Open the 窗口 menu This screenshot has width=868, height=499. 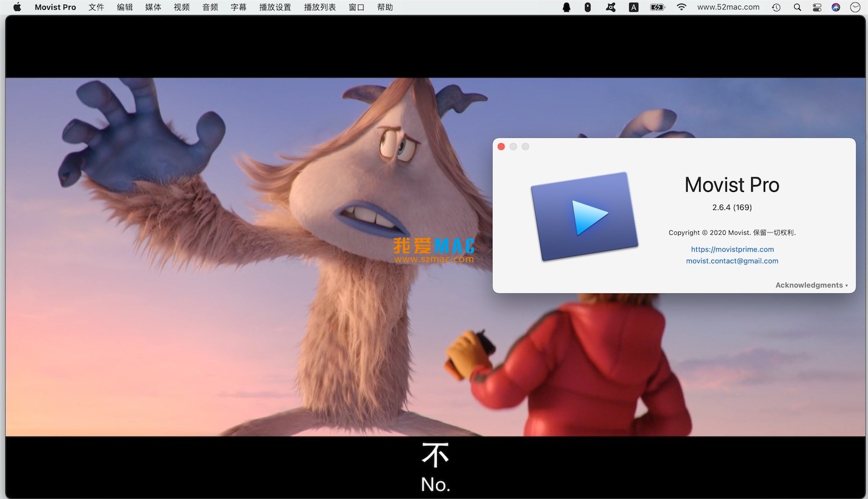(357, 7)
